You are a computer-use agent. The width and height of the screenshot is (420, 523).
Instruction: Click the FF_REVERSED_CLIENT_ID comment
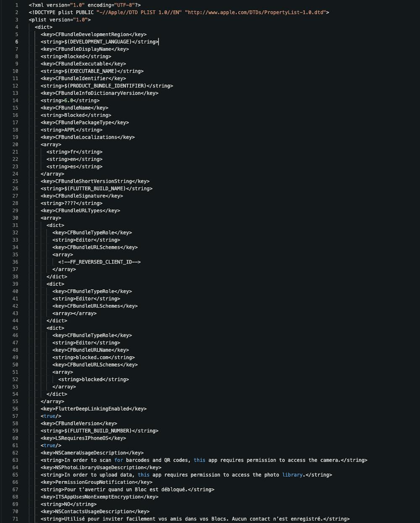pyautogui.click(x=100, y=262)
